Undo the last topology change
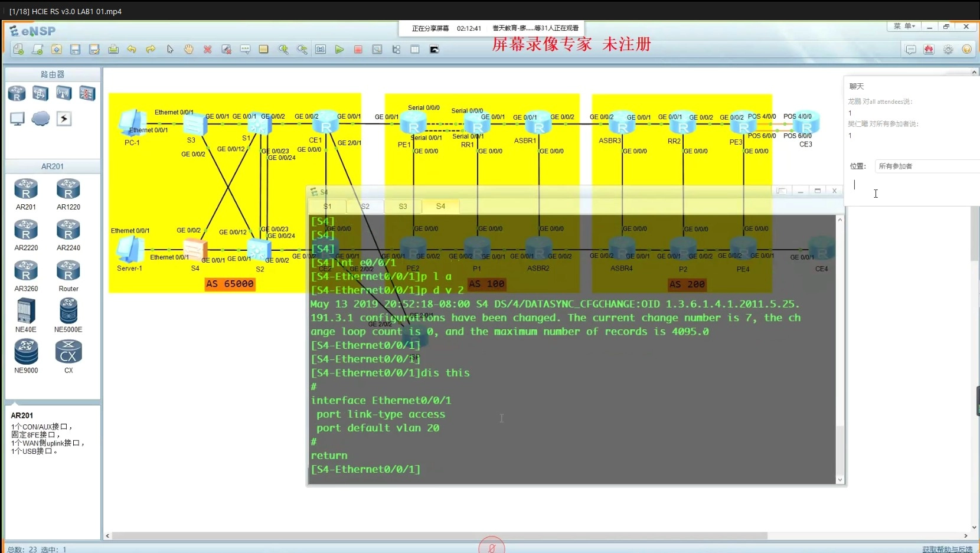The width and height of the screenshot is (980, 553). pos(132,50)
